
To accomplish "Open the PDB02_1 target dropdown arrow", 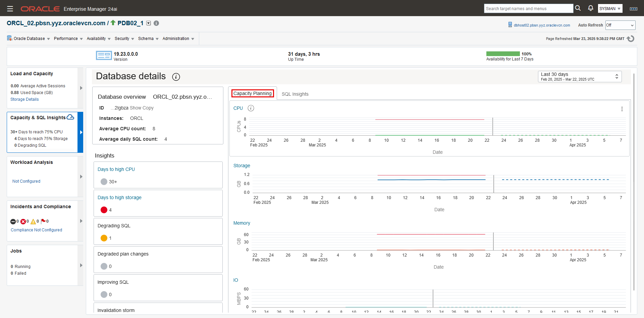I will [x=148, y=23].
